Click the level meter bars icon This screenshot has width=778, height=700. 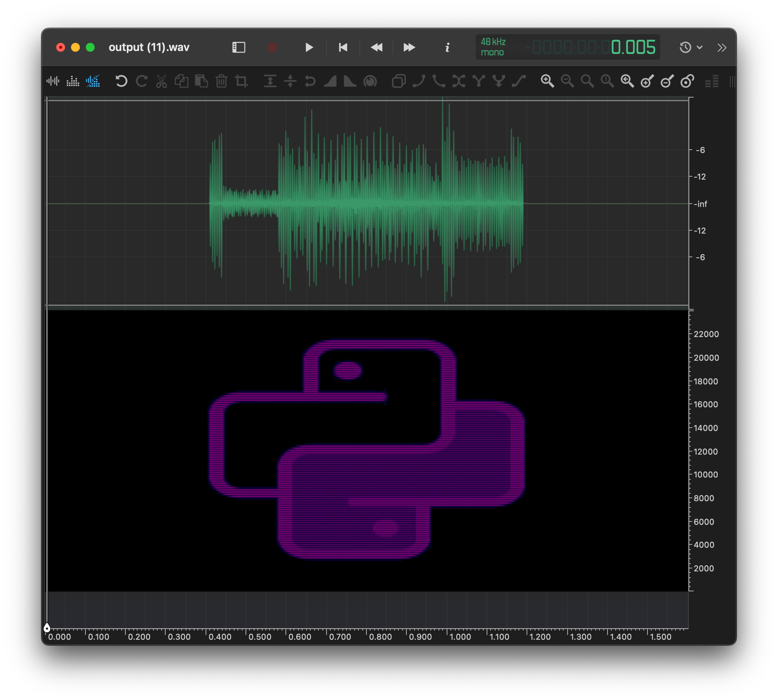pyautogui.click(x=712, y=81)
